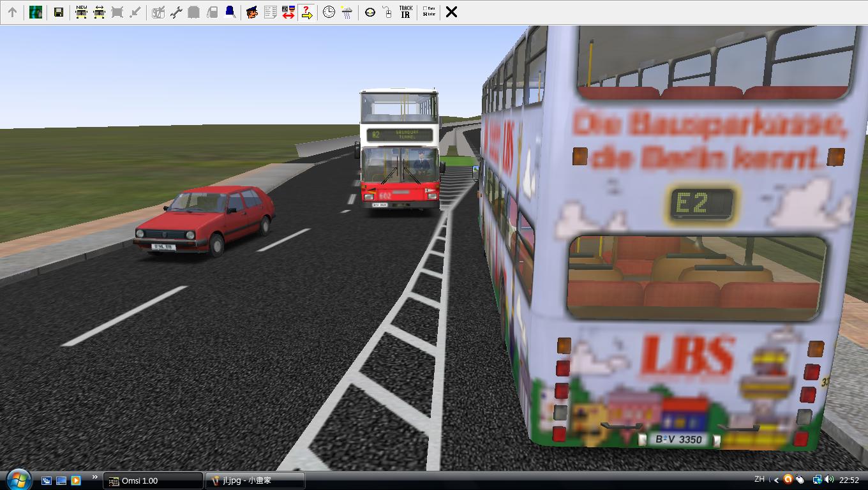Click the steering wheel icon
Image resolution: width=868 pixels, height=490 pixels.
370,12
